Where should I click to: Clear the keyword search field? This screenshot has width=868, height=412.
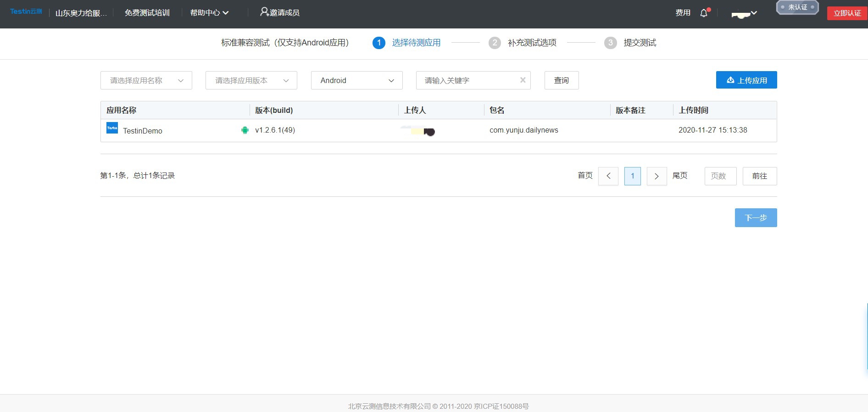pyautogui.click(x=523, y=80)
